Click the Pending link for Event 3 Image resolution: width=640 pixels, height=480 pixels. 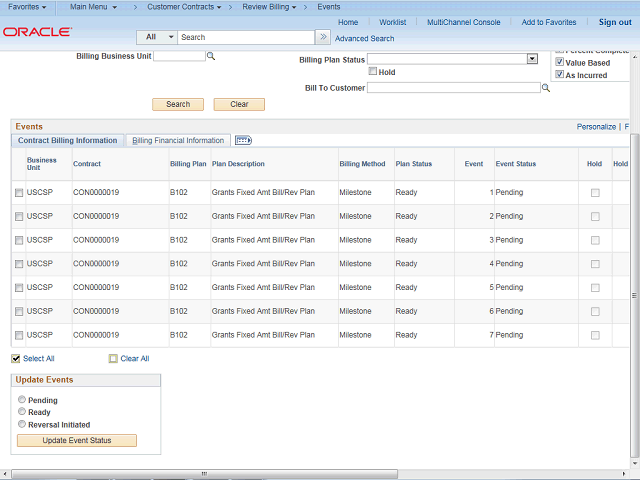[509, 240]
